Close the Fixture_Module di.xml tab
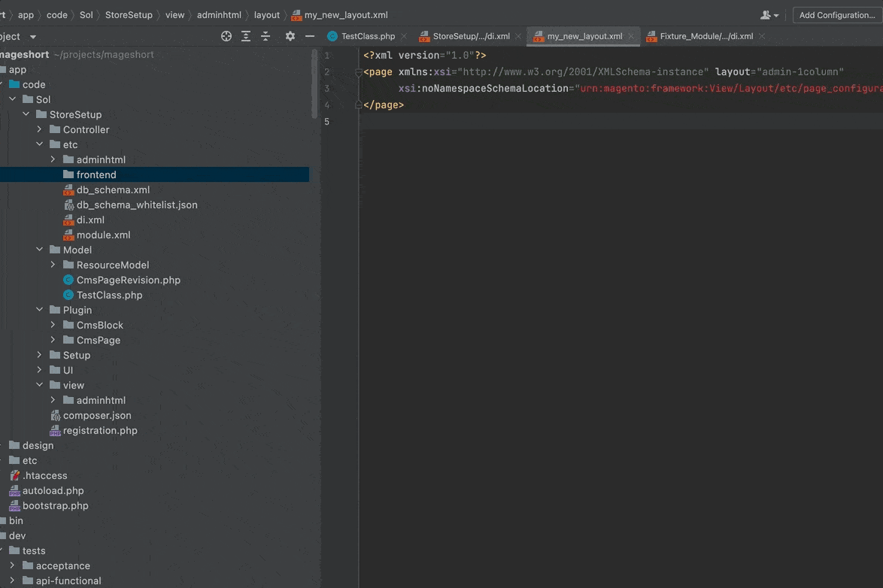 [x=762, y=36]
